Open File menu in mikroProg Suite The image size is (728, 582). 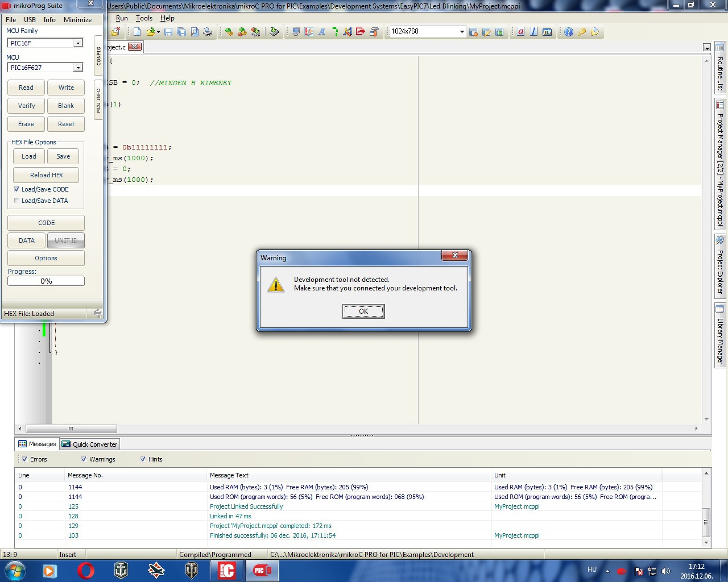click(11, 19)
